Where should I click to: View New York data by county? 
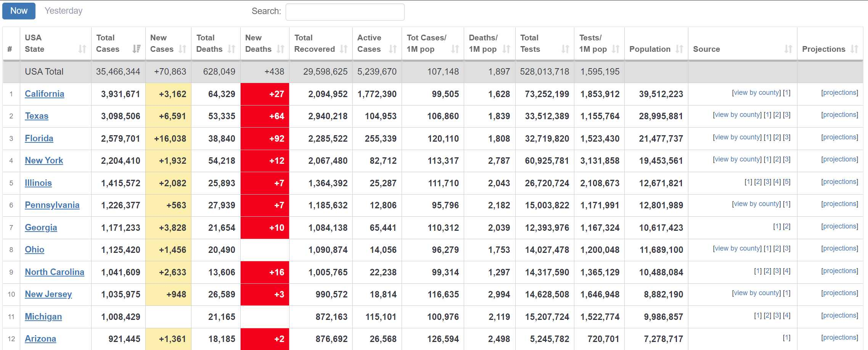click(737, 159)
